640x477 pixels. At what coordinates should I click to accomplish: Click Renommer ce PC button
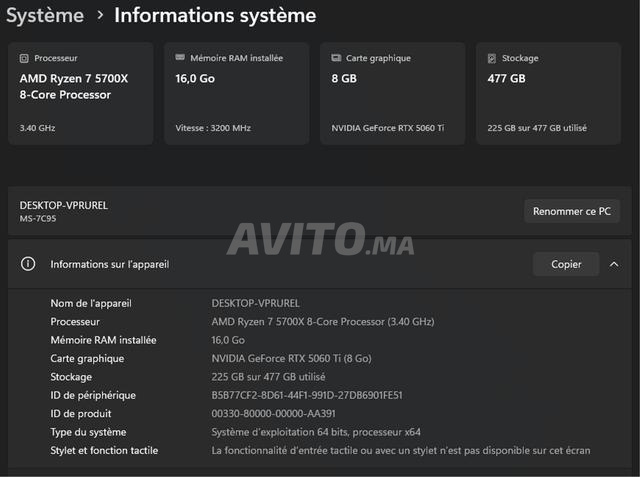pyautogui.click(x=572, y=211)
